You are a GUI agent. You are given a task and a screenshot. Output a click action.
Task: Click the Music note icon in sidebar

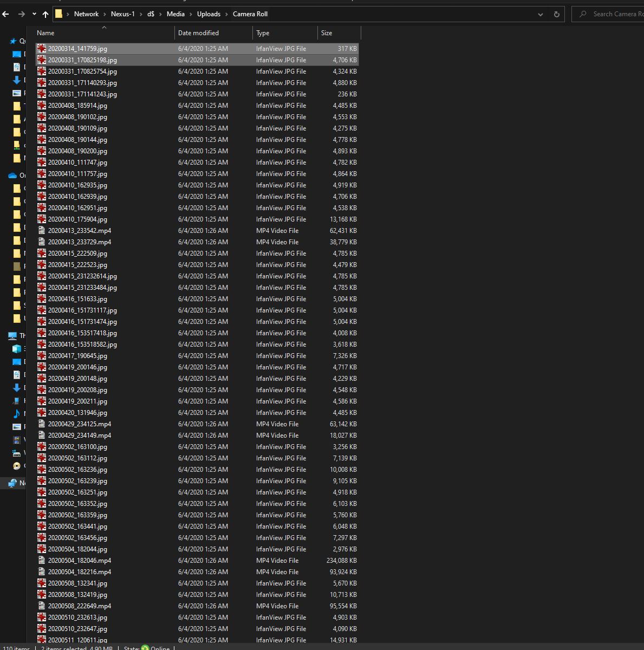(17, 414)
